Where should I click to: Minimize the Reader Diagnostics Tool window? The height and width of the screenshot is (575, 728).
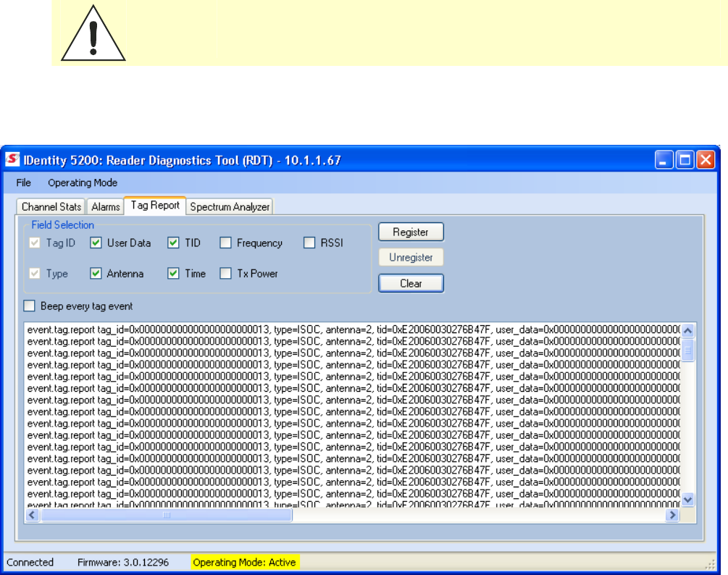pos(664,160)
